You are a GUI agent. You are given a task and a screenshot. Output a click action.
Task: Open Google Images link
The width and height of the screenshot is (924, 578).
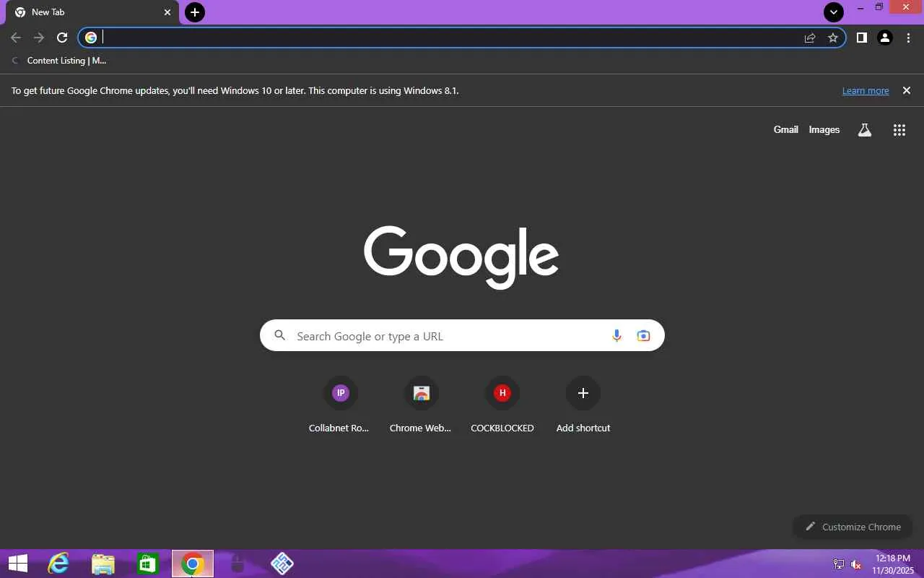click(x=824, y=130)
